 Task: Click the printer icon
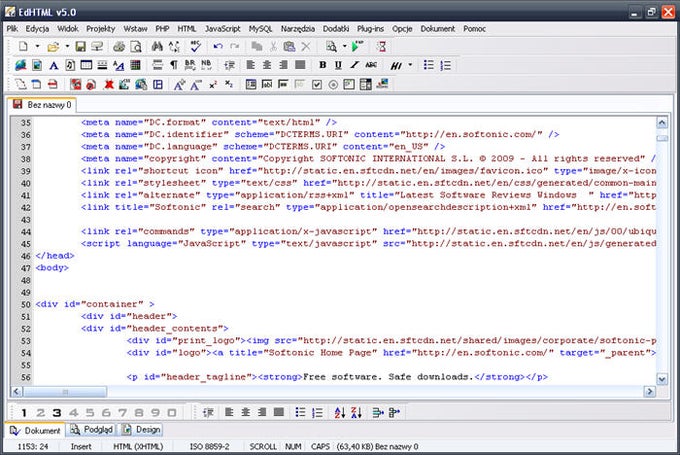click(x=119, y=46)
